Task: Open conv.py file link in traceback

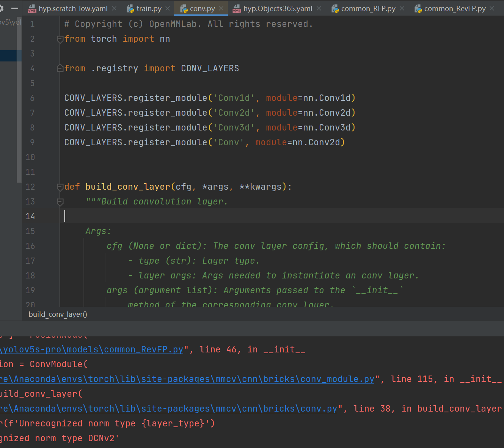Action: pyautogui.click(x=169, y=409)
